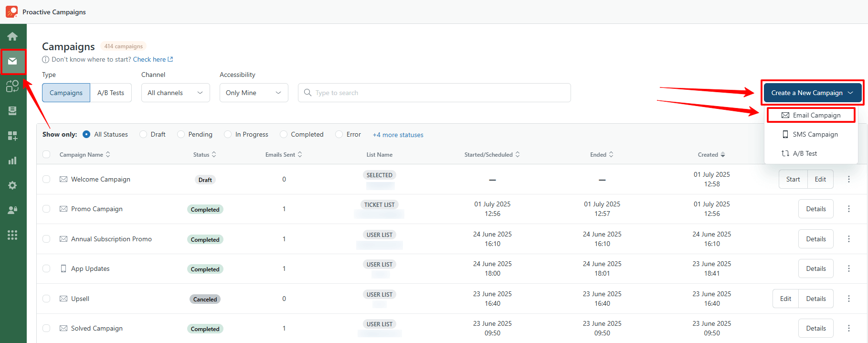Open Details for Promo Campaign
The image size is (868, 343).
click(816, 209)
